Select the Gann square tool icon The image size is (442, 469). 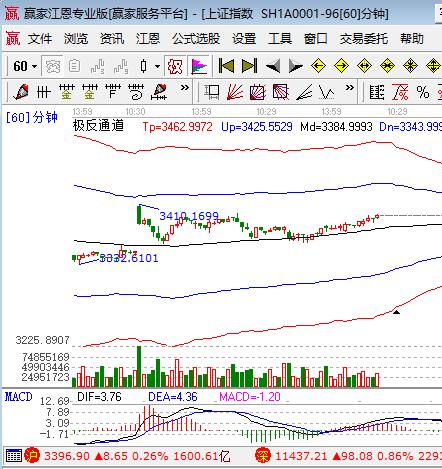(258, 92)
